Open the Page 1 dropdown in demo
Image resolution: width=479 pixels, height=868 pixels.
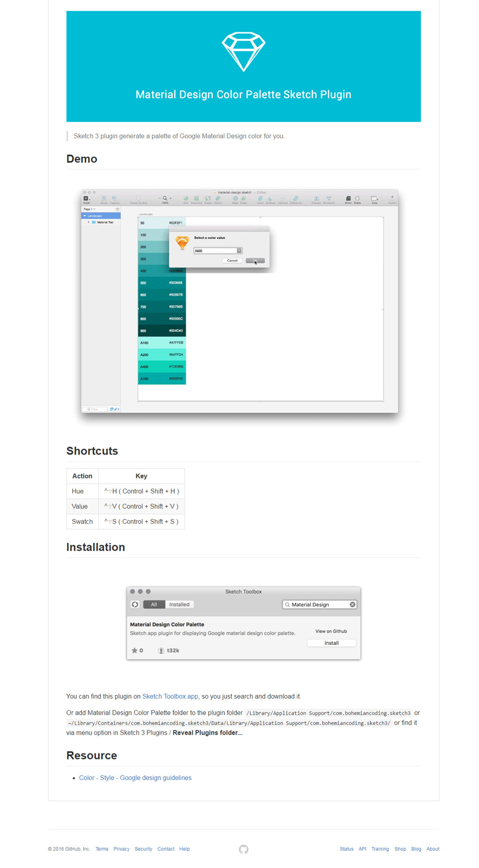(89, 209)
